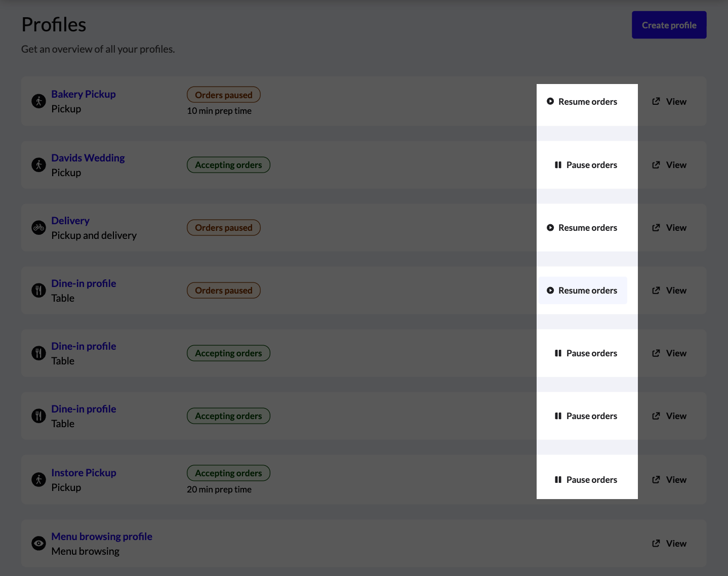Click the pedestrian icon next to Instore Pickup
The width and height of the screenshot is (728, 576).
click(x=38, y=480)
